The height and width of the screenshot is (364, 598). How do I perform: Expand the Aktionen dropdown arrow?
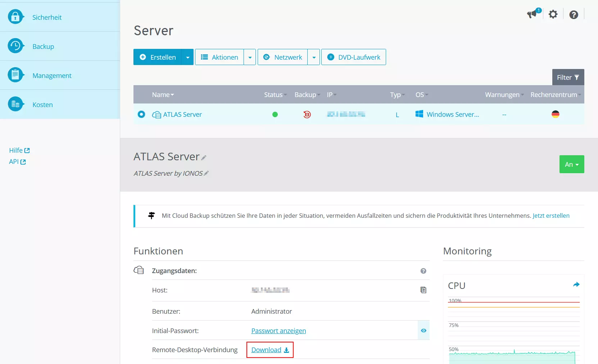click(250, 57)
